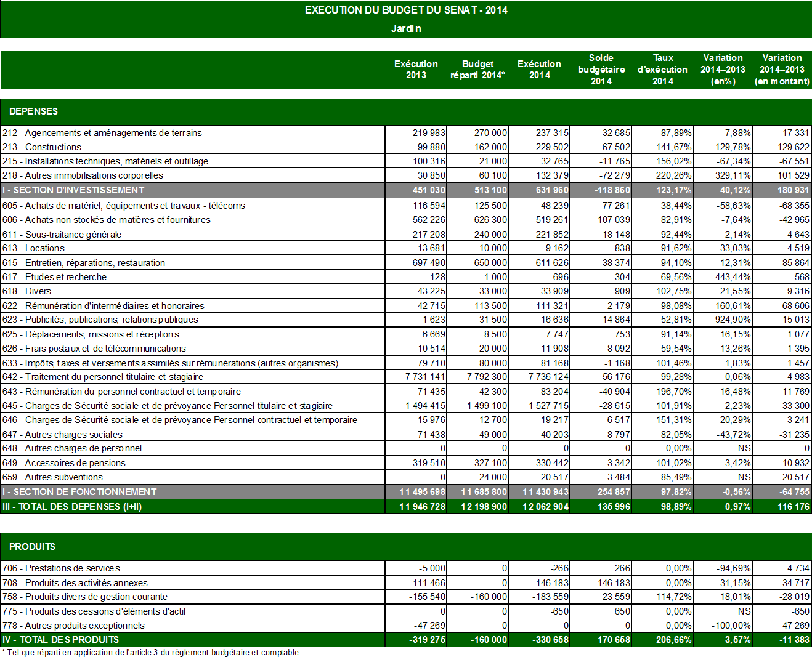Click row label '611 - Sous-traitance générale'

point(62,235)
